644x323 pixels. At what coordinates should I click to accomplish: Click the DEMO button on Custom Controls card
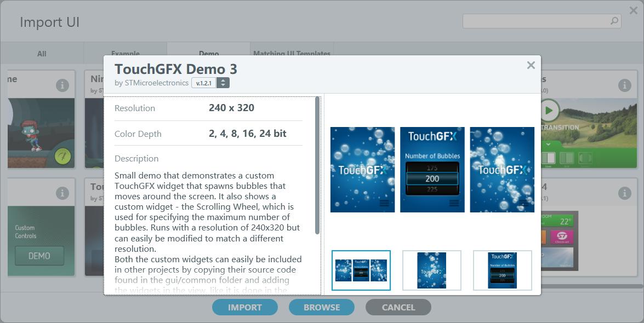(39, 256)
